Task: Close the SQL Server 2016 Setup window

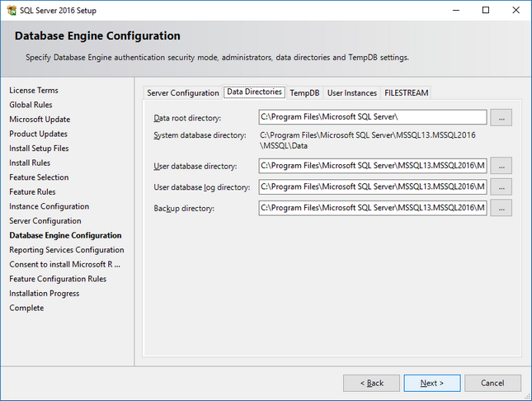Action: tap(516, 10)
